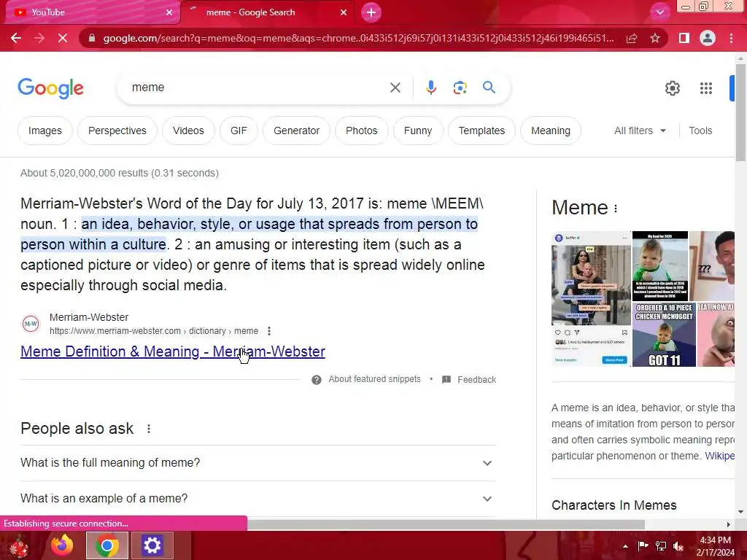The image size is (747, 560).
Task: Bookmark this page with the star icon
Action: pos(655,38)
